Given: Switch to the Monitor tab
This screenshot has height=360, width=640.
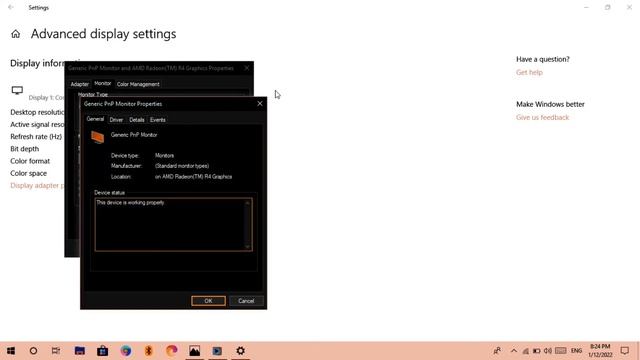Looking at the screenshot, I should pyautogui.click(x=102, y=83).
